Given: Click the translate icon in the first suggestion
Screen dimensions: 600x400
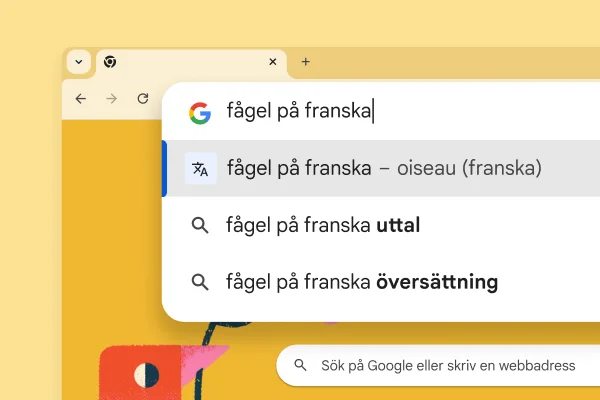Looking at the screenshot, I should pos(200,169).
